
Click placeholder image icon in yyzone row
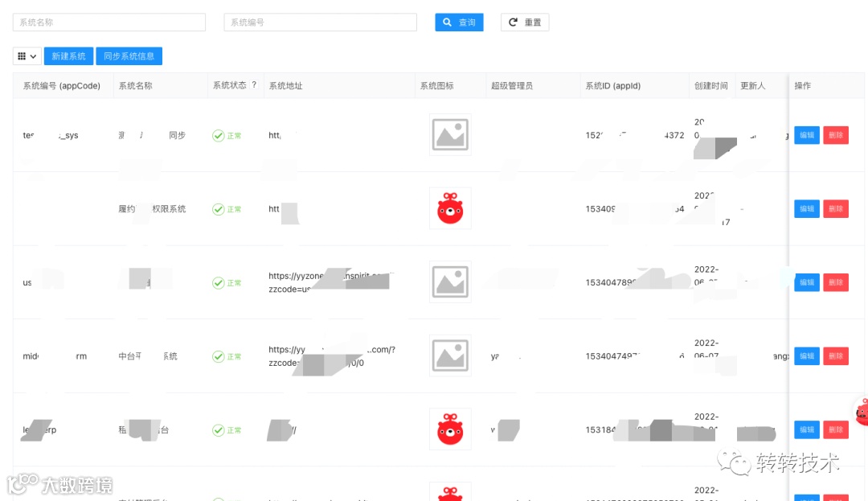(x=450, y=281)
